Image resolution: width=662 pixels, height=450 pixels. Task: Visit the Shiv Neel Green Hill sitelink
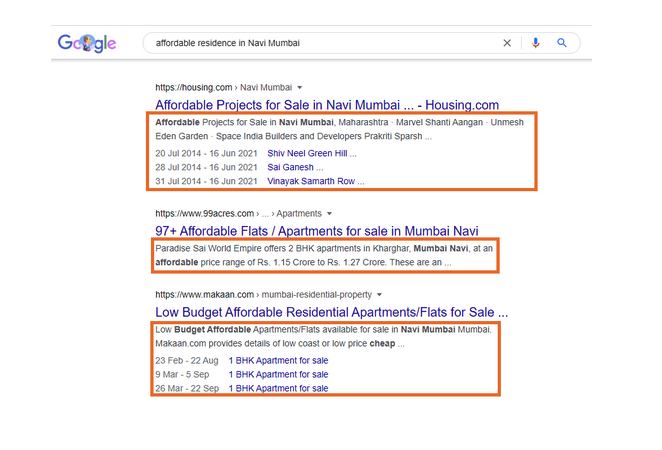coord(312,153)
